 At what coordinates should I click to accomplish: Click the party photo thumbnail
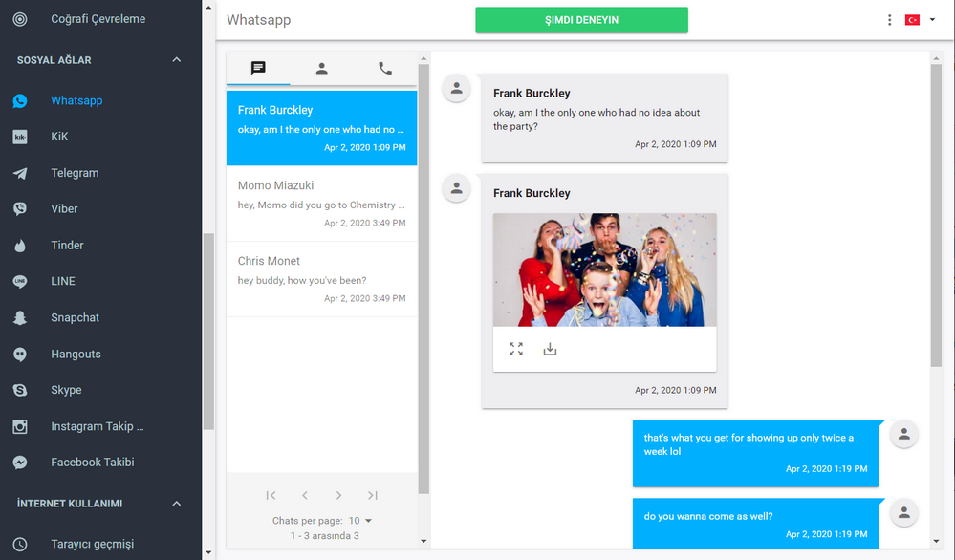pos(605,269)
